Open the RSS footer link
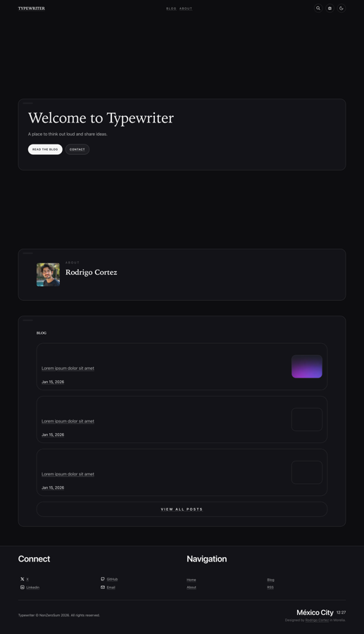Image resolution: width=364 pixels, height=634 pixels. [270, 588]
